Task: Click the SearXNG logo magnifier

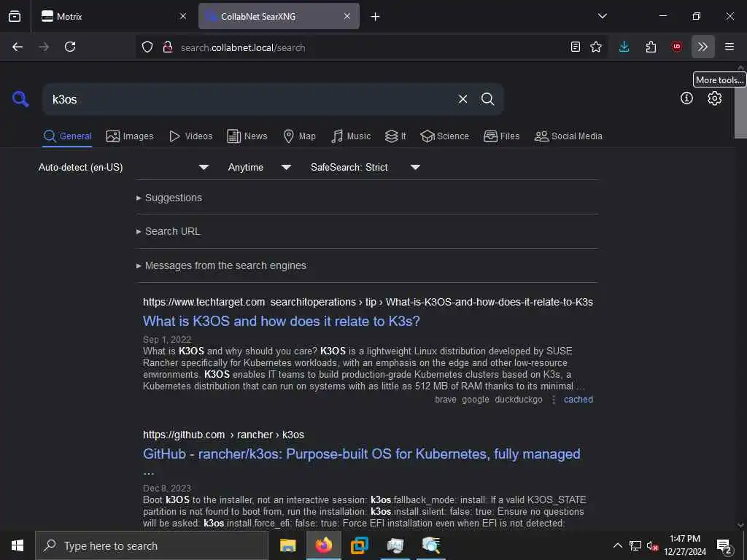Action: click(x=20, y=99)
